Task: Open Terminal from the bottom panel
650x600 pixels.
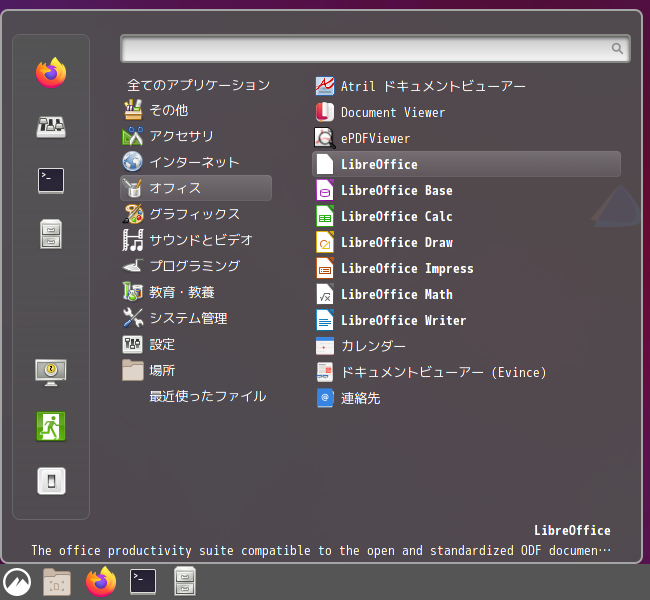Action: (143, 582)
